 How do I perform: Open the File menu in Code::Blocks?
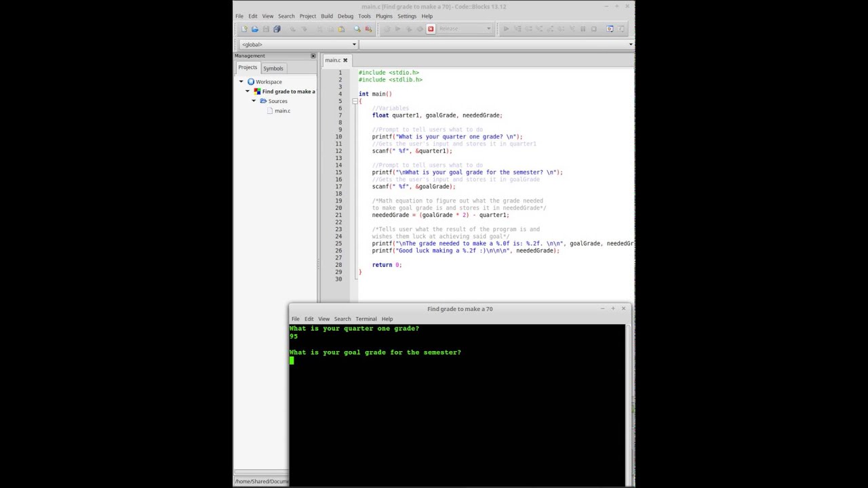239,16
